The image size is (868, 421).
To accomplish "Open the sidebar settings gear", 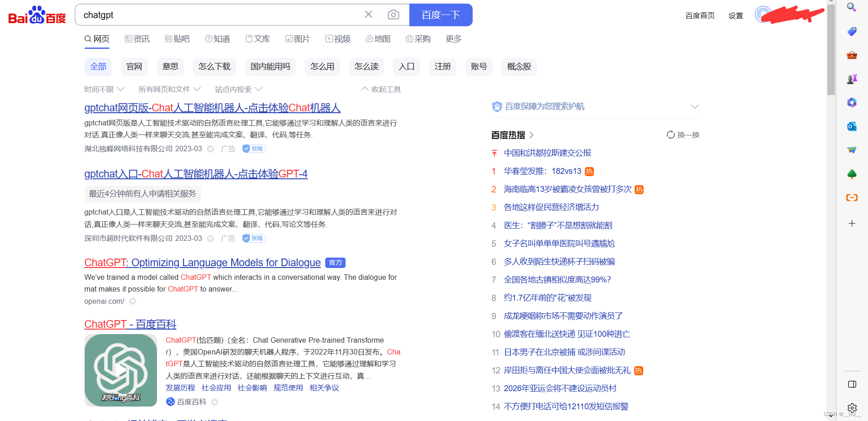I will [852, 408].
